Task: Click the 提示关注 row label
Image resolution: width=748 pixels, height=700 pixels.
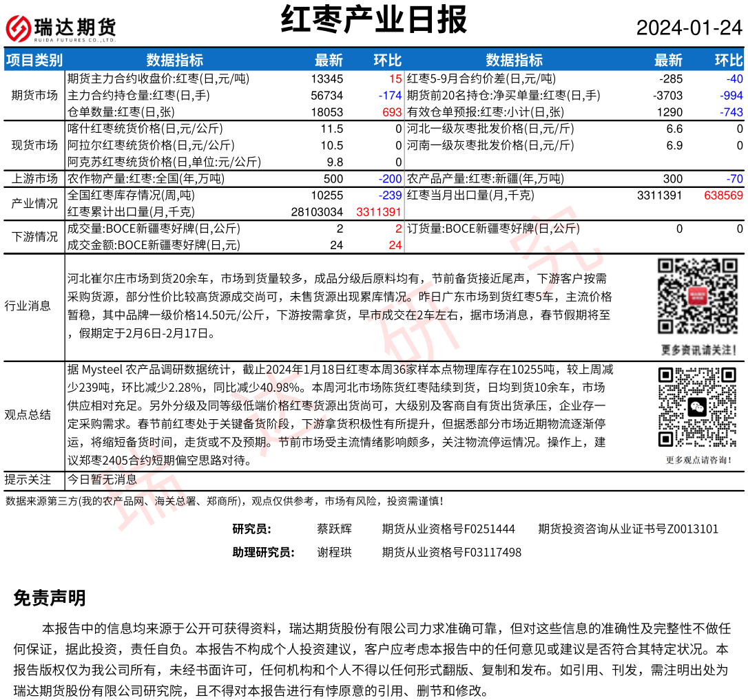Action: [x=28, y=479]
